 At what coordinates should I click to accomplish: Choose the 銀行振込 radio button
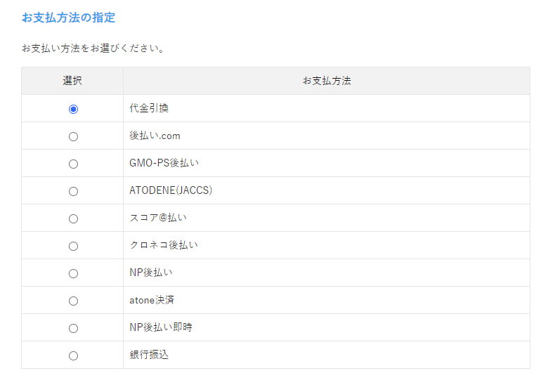click(73, 355)
